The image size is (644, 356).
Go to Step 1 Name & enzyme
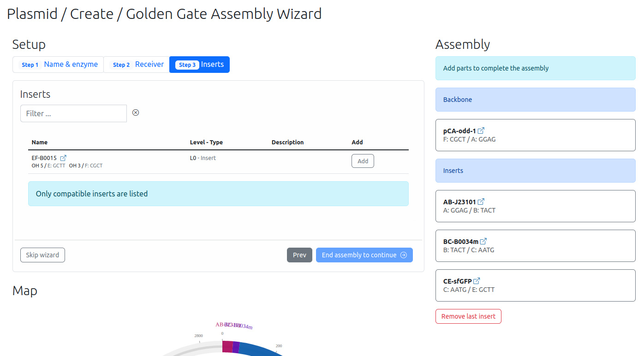tap(58, 65)
